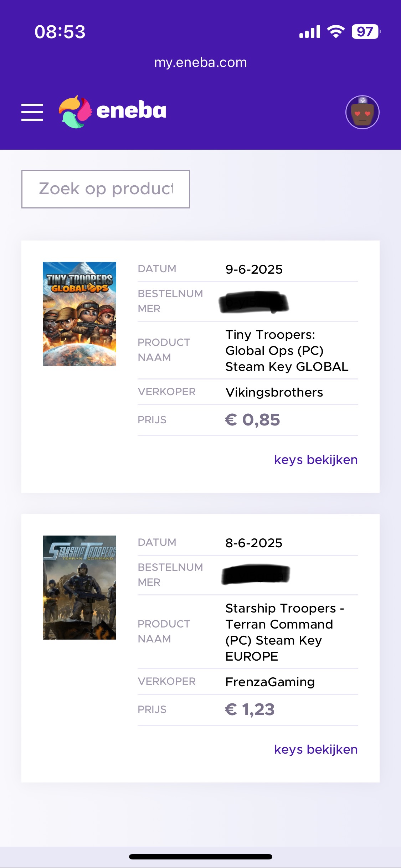Image resolution: width=401 pixels, height=868 pixels.
Task: View keys for the Starship Troopers order
Action: [316, 749]
